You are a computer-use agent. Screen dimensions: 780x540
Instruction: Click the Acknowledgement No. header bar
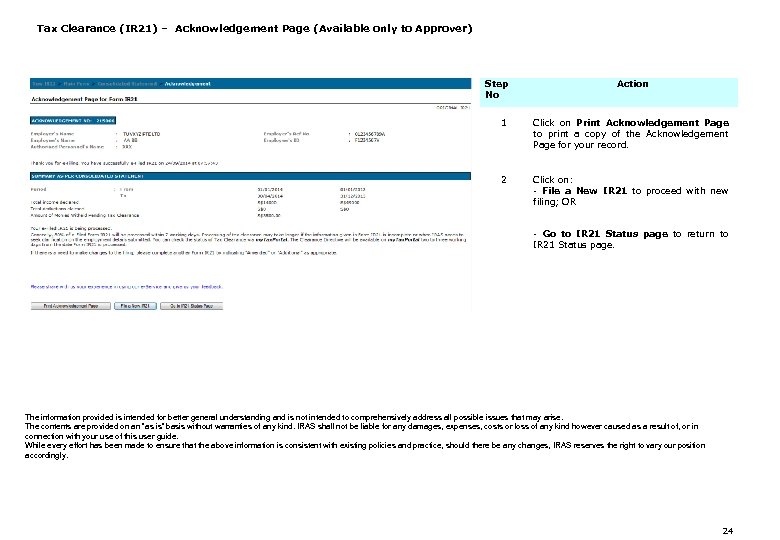click(73, 121)
